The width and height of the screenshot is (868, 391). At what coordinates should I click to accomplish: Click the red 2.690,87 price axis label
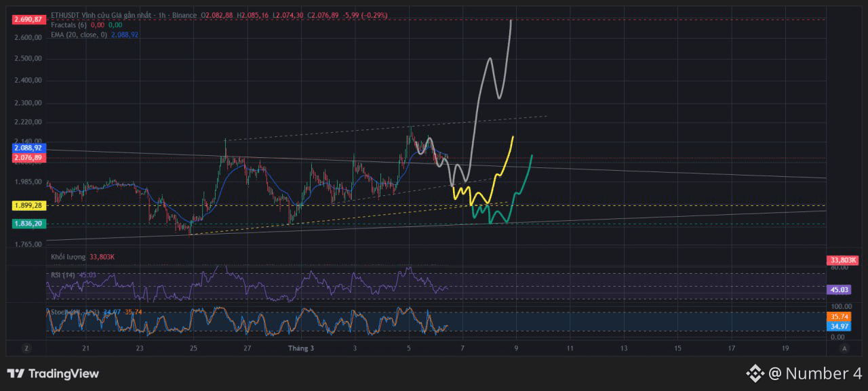(x=28, y=20)
